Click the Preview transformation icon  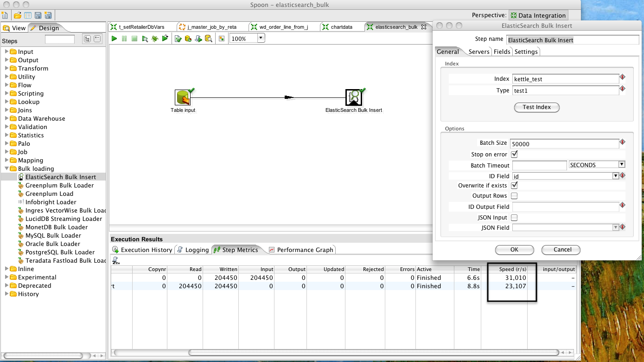[x=145, y=39]
